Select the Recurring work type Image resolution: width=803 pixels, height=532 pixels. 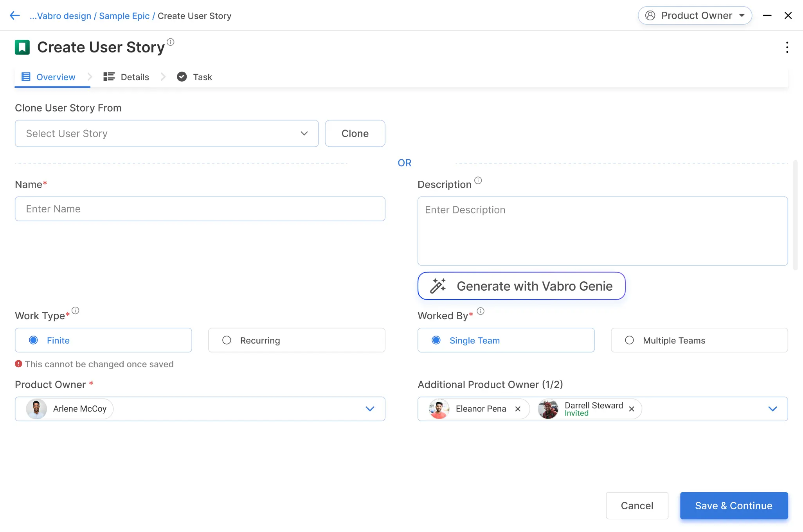[297, 340]
